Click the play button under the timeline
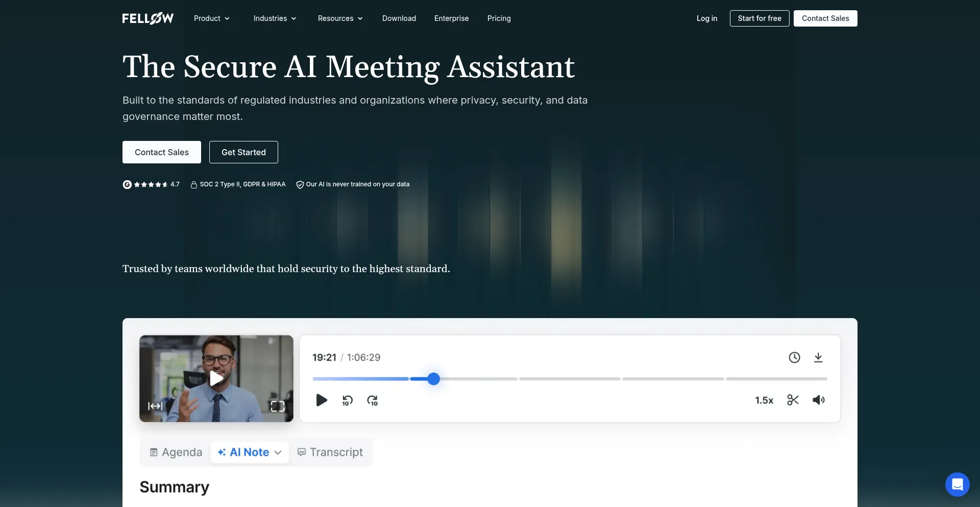 [322, 400]
